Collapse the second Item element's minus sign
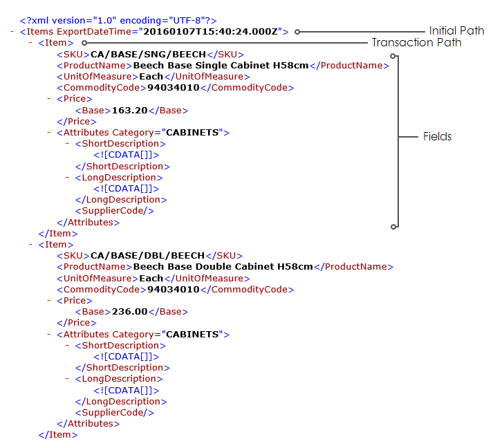Viewport: 504px width, 448px height. point(30,245)
